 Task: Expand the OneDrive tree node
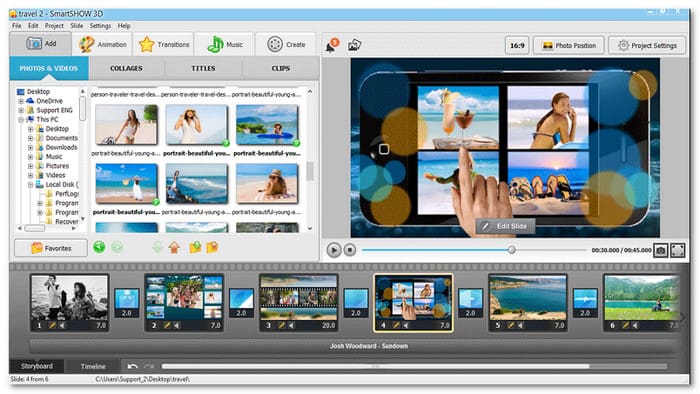coord(21,101)
